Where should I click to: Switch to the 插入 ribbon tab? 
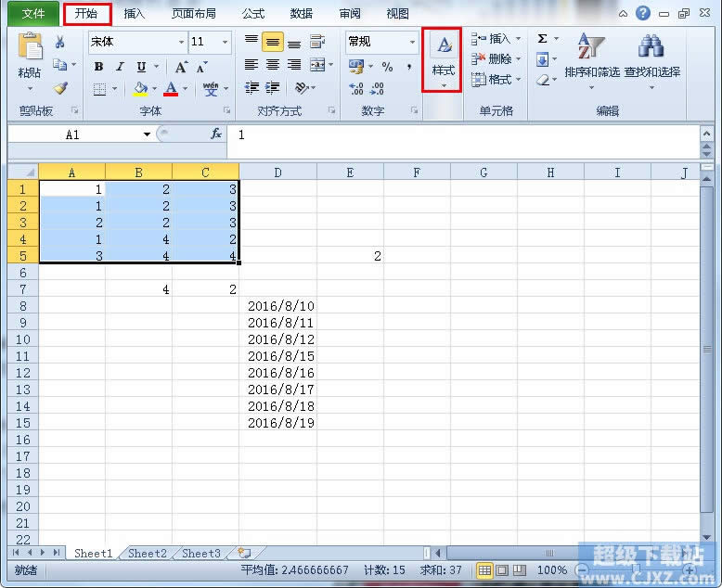coord(134,14)
